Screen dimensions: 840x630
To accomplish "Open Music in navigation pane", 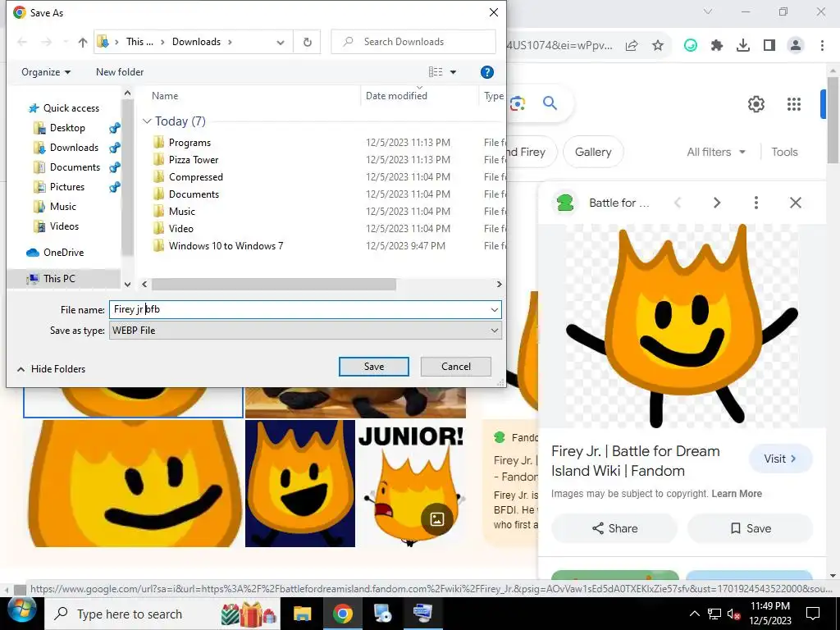I will [x=62, y=207].
